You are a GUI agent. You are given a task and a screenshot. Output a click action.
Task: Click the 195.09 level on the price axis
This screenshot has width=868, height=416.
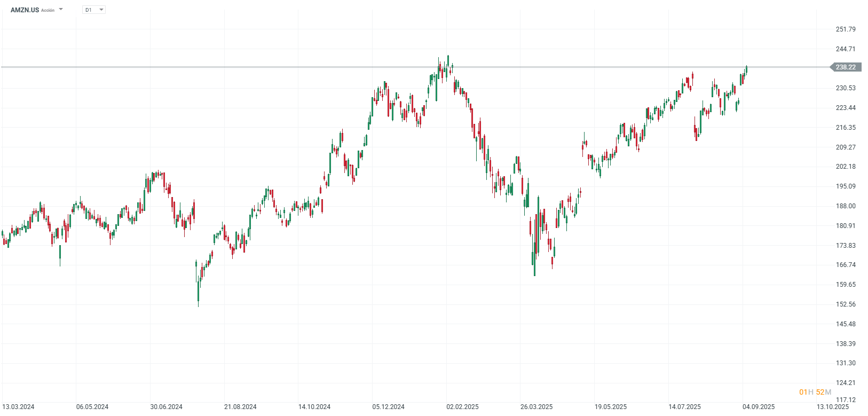click(x=845, y=186)
